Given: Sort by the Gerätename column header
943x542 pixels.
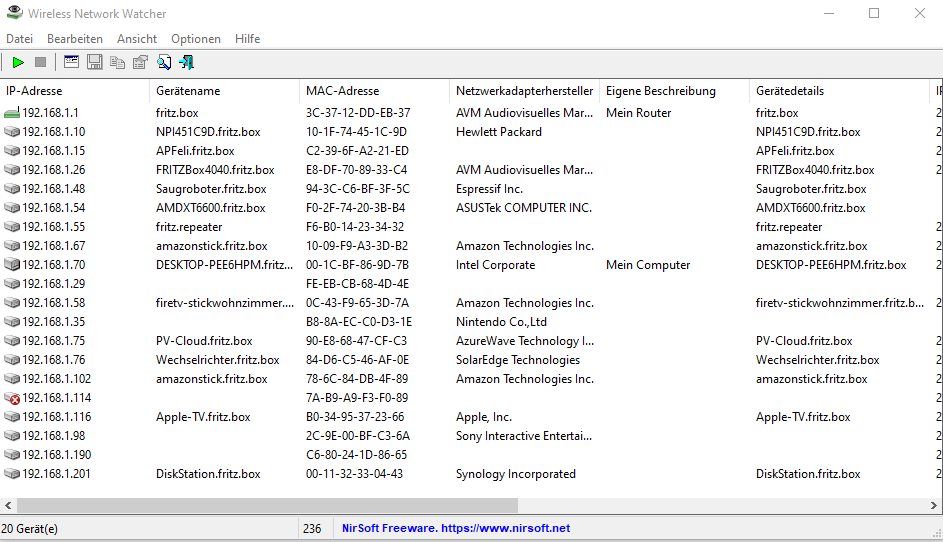Looking at the screenshot, I should (224, 91).
